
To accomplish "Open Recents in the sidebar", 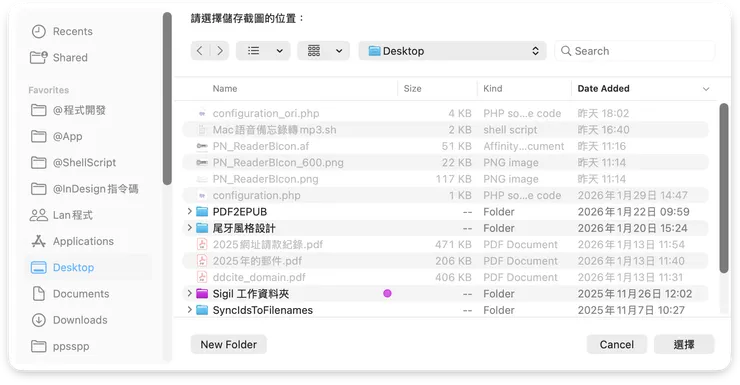I will point(72,32).
